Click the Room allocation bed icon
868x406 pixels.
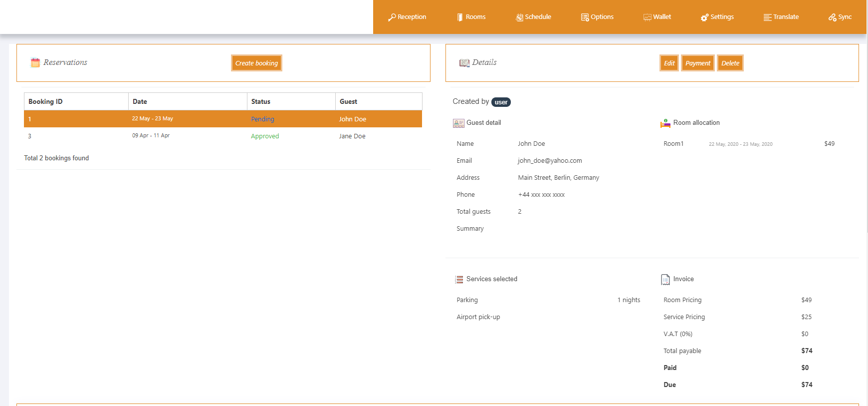(x=665, y=123)
